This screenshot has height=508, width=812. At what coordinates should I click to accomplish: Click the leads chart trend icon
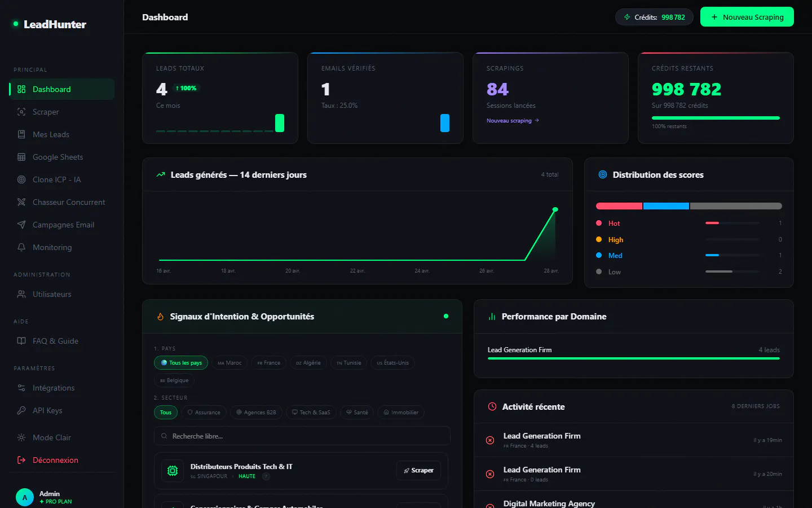pyautogui.click(x=161, y=175)
